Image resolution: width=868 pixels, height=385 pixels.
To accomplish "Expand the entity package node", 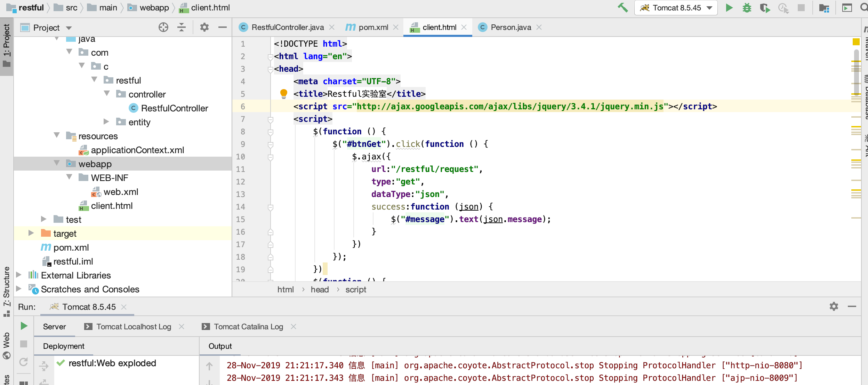I will (x=107, y=121).
